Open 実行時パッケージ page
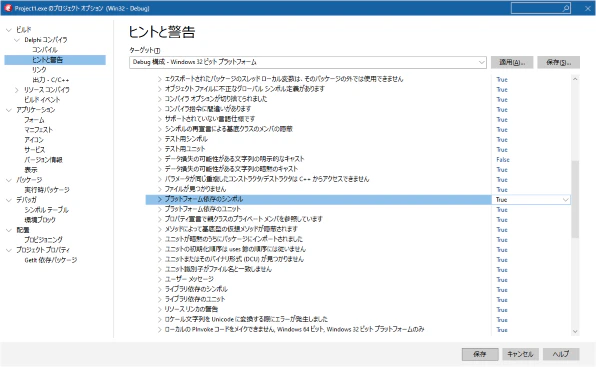The image size is (596, 367). click(47, 190)
